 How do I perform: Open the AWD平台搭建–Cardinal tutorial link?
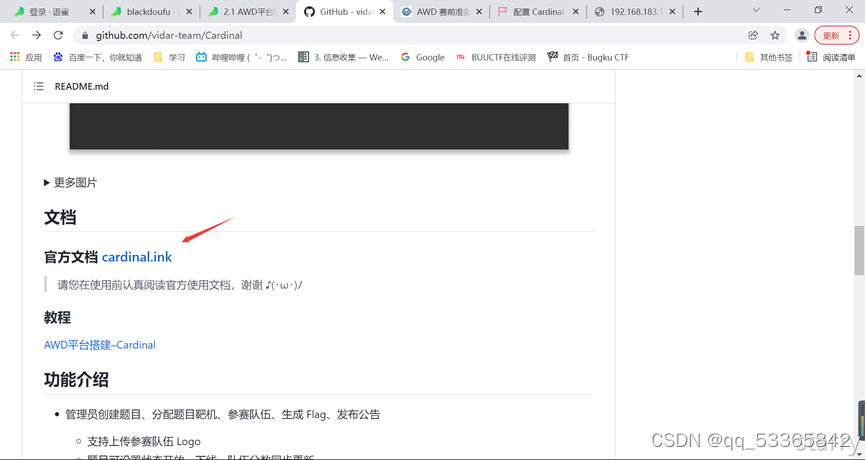pos(100,345)
